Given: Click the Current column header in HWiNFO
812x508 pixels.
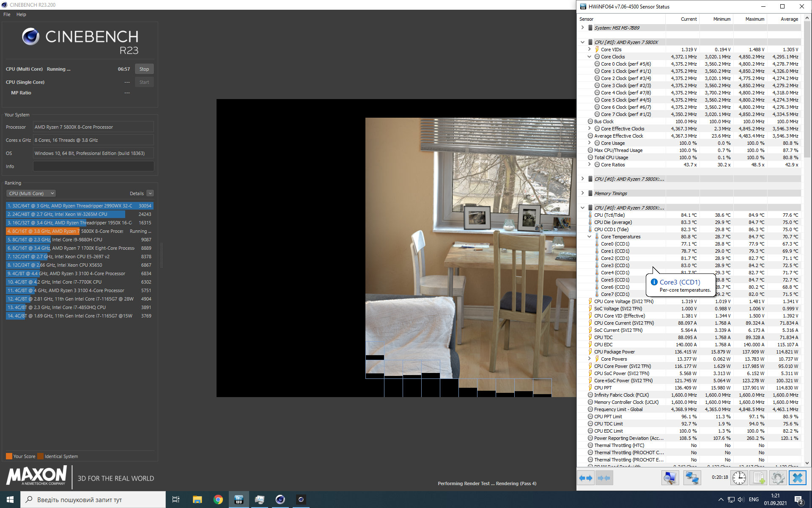Looking at the screenshot, I should click(x=683, y=19).
